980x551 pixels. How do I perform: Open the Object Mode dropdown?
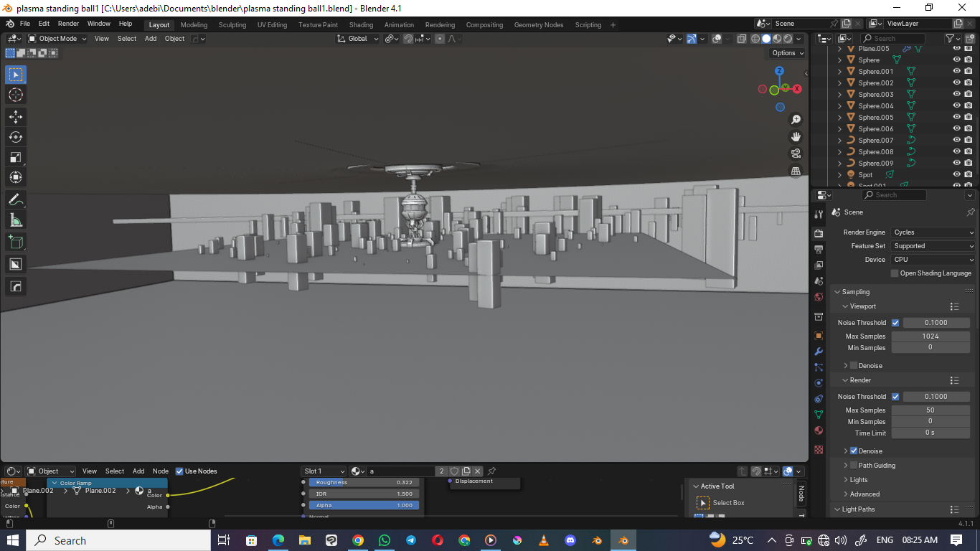[57, 39]
